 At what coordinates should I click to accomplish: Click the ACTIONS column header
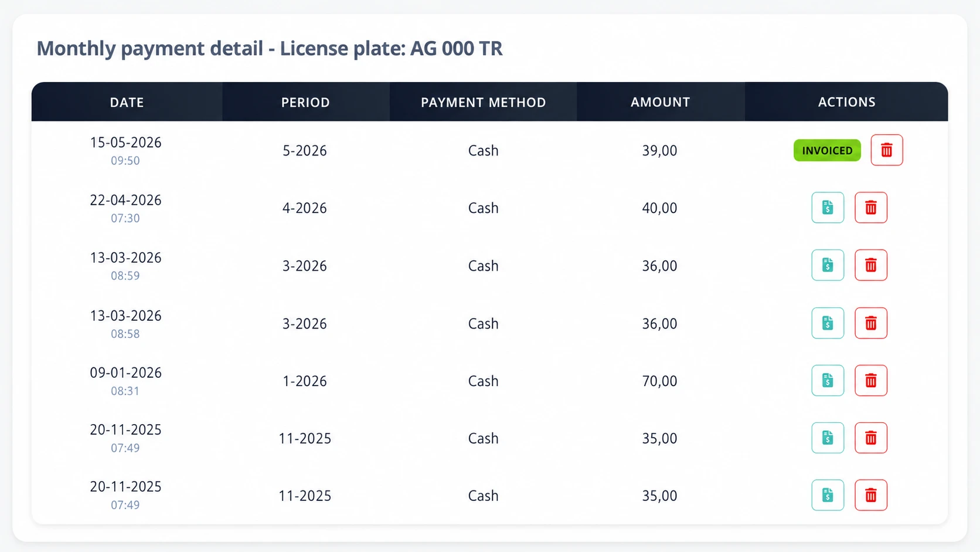pos(846,102)
